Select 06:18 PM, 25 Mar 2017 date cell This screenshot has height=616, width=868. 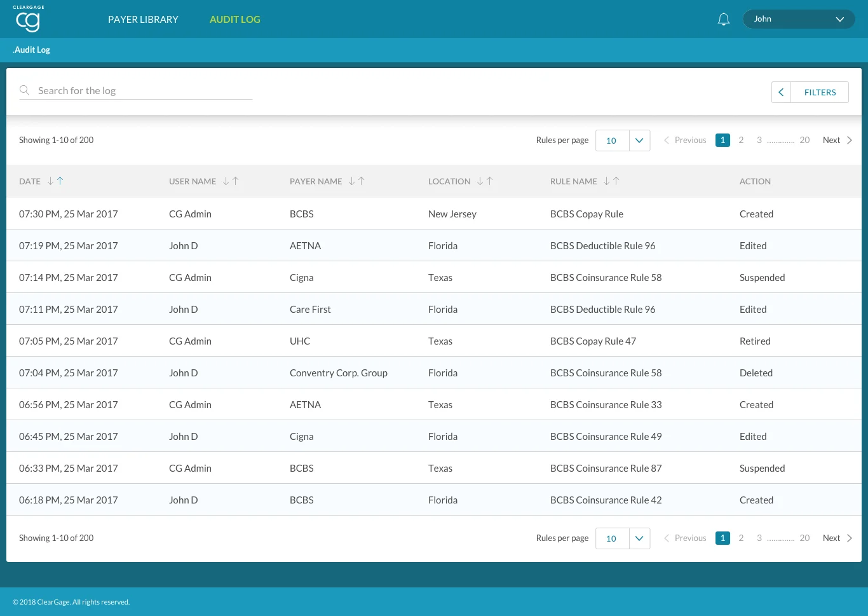pyautogui.click(x=69, y=500)
